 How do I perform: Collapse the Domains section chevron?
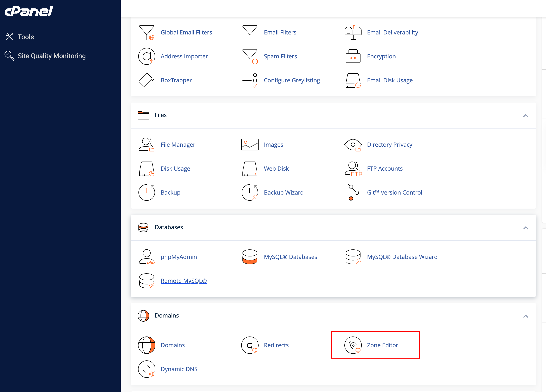point(525,316)
